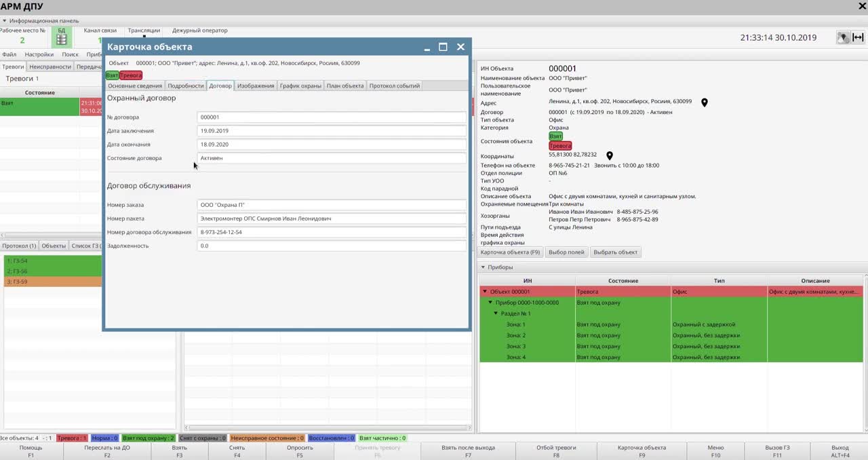Click the Задолженность input field
The height and width of the screenshot is (460, 868).
pos(331,246)
